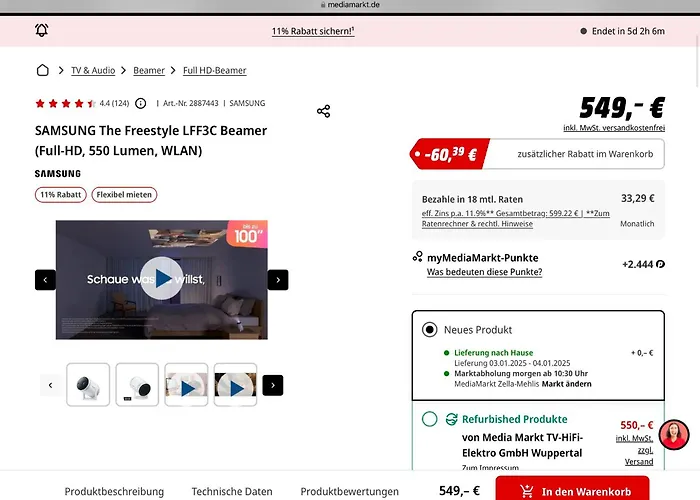
Task: Select the Refurbished Produkte option
Action: click(x=430, y=419)
